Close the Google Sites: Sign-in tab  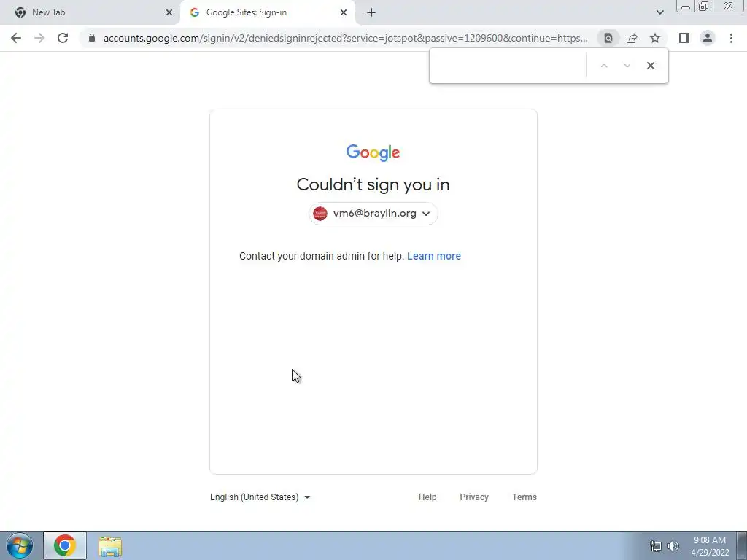[344, 12]
